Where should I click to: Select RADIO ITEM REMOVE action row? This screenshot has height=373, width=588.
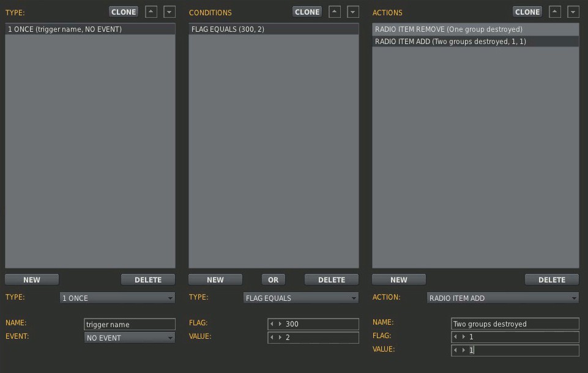[x=475, y=29]
